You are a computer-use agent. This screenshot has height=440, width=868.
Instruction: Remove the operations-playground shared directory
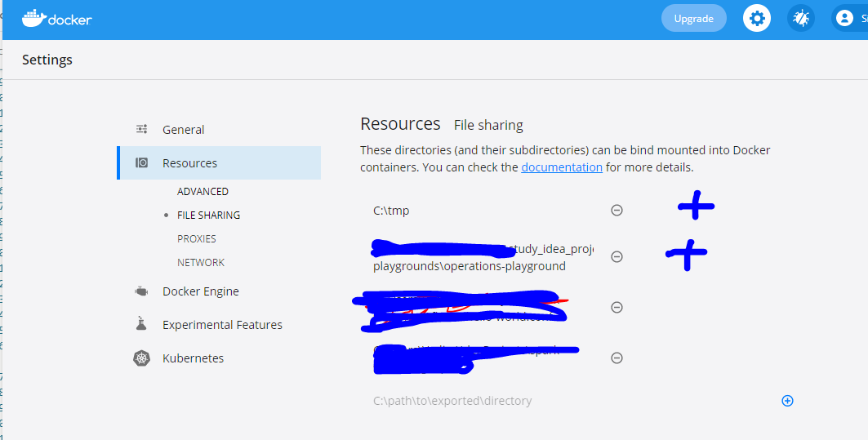617,257
